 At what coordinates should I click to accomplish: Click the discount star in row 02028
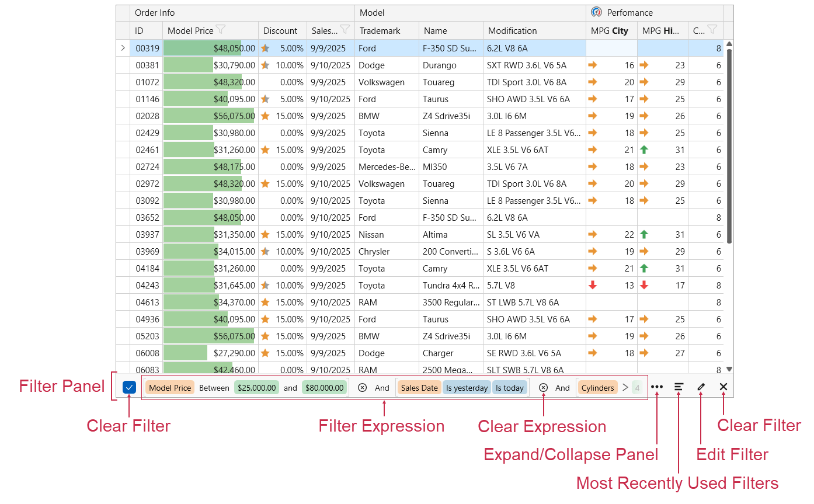265,116
